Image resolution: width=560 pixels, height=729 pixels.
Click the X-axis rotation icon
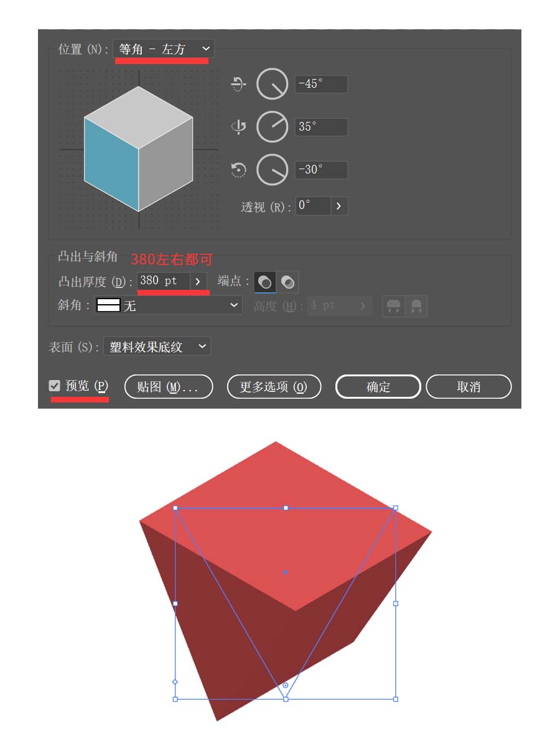coord(238,84)
